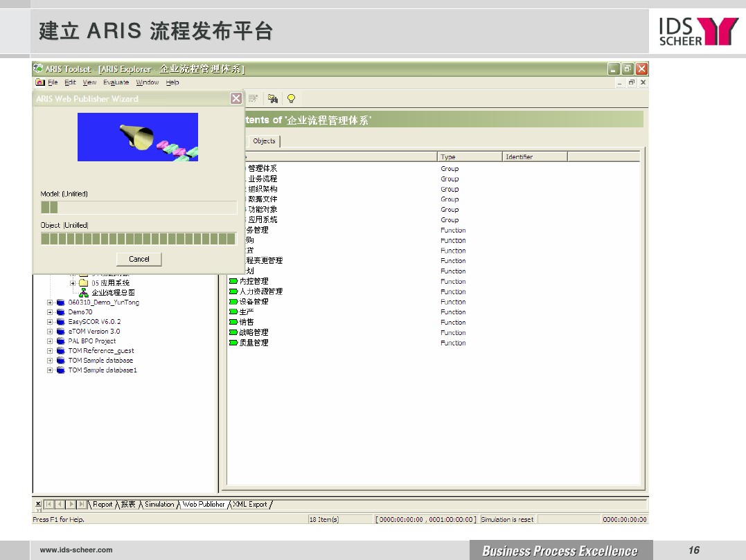Expand the 060310_Demo_YunTong database node
This screenshot has height=560, width=746.
[50, 302]
